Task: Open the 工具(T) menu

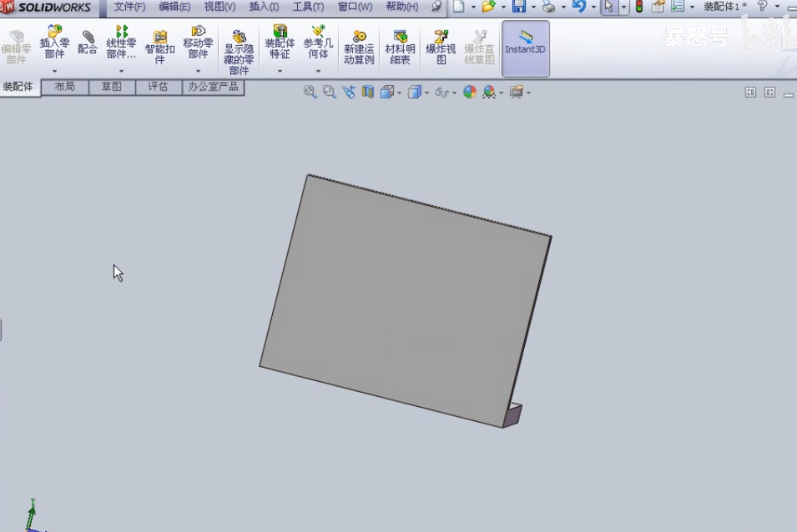Action: click(x=308, y=7)
